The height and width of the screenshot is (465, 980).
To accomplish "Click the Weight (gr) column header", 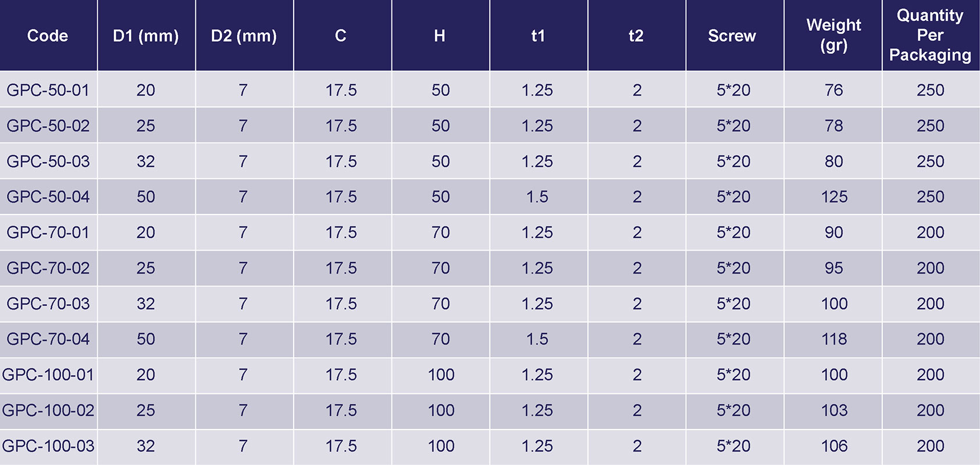I will [x=833, y=35].
